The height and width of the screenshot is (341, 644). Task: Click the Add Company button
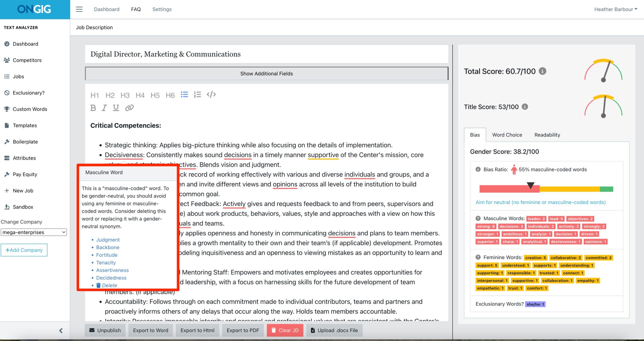coord(24,250)
